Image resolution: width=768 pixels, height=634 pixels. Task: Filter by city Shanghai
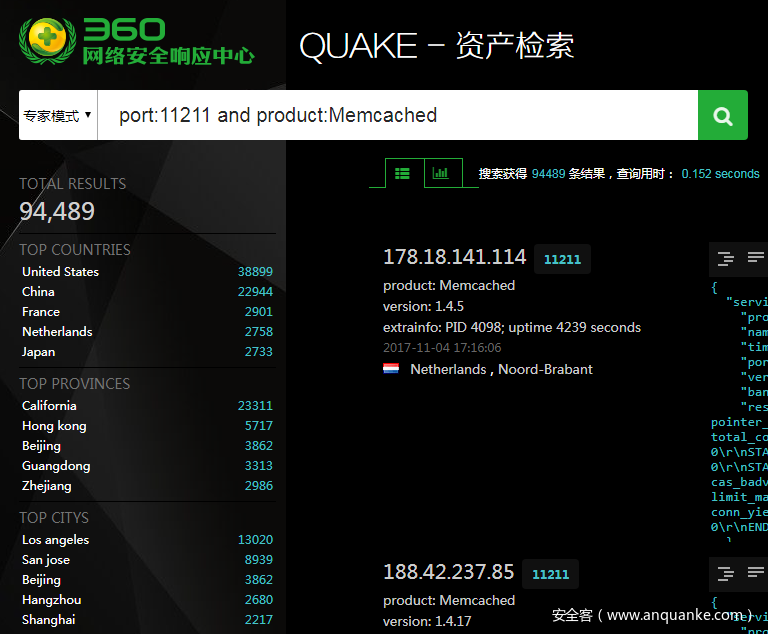48,620
